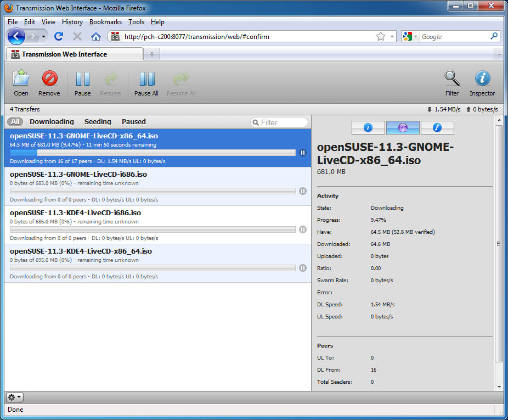Open the View menu

[48, 22]
